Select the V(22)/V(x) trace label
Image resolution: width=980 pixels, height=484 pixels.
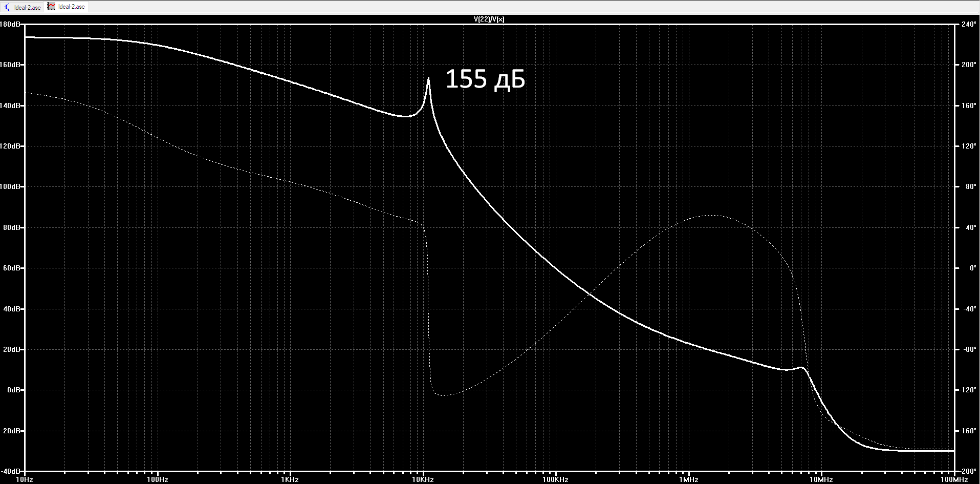pyautogui.click(x=489, y=19)
